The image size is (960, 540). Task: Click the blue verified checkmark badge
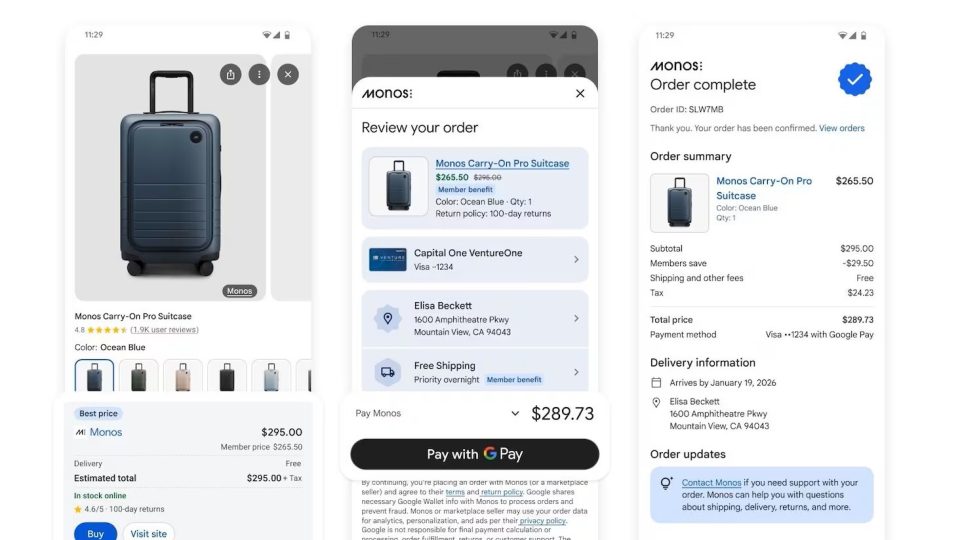(x=854, y=79)
